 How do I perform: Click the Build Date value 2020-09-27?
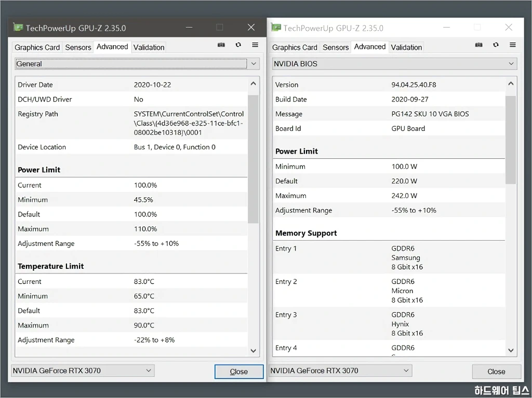pos(410,99)
